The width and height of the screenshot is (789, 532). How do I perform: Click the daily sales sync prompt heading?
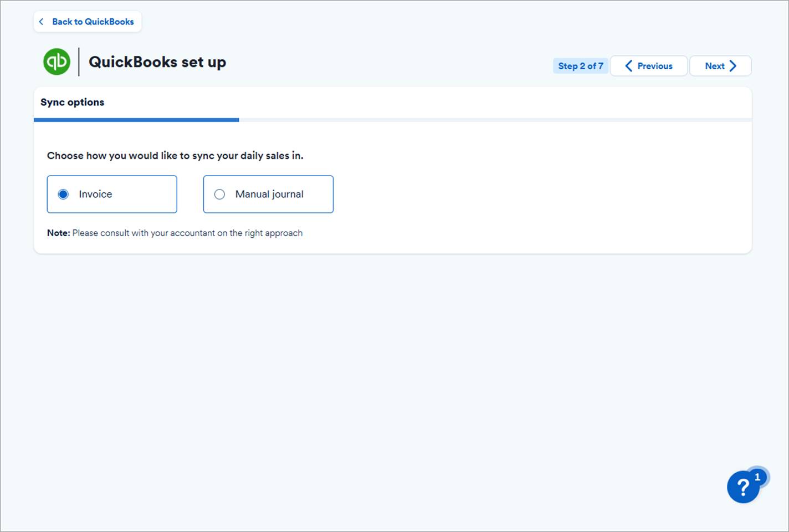[x=175, y=156]
